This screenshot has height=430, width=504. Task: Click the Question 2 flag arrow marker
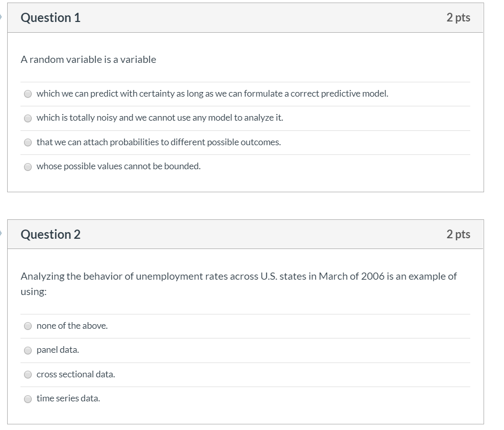point(1,234)
